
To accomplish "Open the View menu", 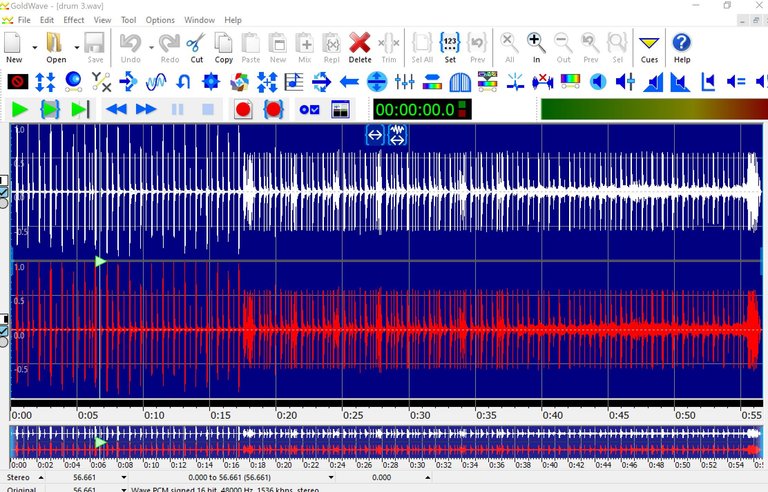I will pyautogui.click(x=102, y=20).
